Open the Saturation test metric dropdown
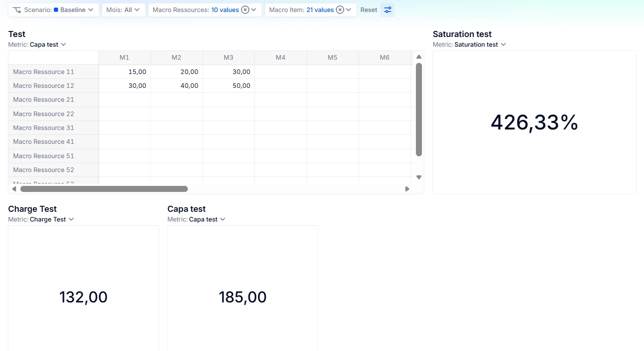Screen dimensions: 644x351 point(480,44)
